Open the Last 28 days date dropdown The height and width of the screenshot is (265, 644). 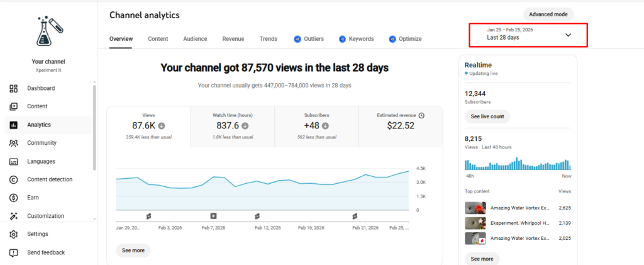[x=527, y=34]
